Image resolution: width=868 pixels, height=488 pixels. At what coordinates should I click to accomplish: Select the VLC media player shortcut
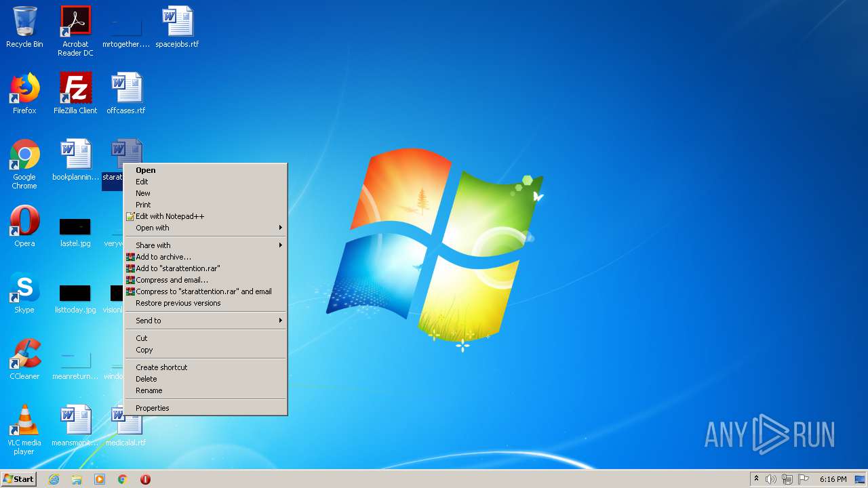[x=24, y=430]
